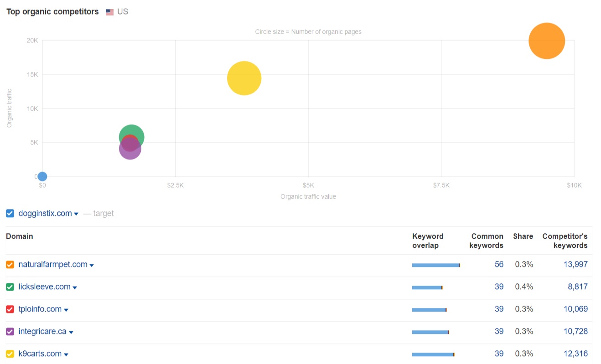Uncheck the dogginstix.com target checkbox
Screen dimensions: 601x364
10,213
